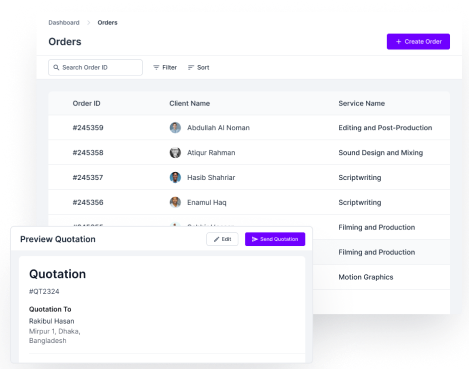Click the paper plane Send Quotation icon
This screenshot has height=369, width=469.
[255, 239]
